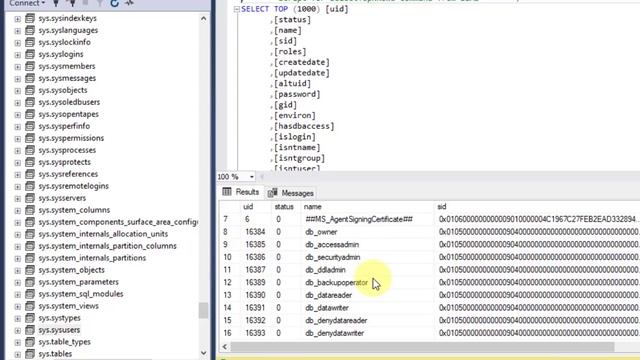The image size is (640, 360).
Task: Click [createdate] in the query editor
Action: [302, 62]
